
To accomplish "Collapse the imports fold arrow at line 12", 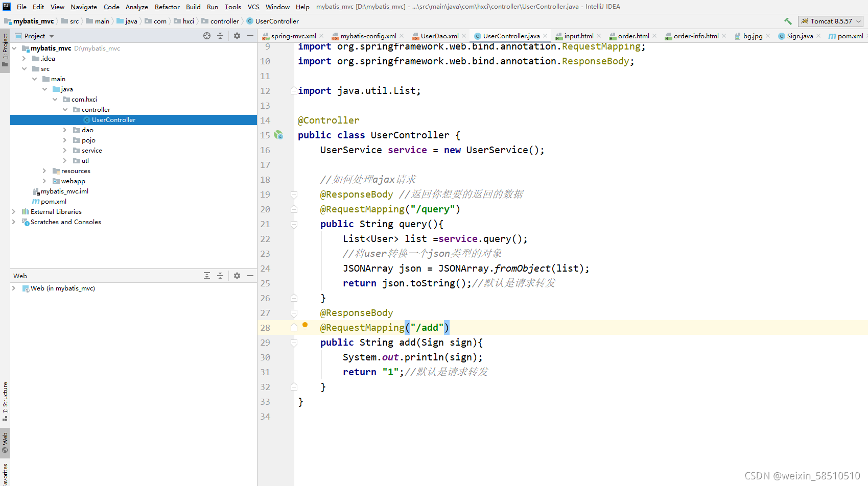I will [x=294, y=90].
